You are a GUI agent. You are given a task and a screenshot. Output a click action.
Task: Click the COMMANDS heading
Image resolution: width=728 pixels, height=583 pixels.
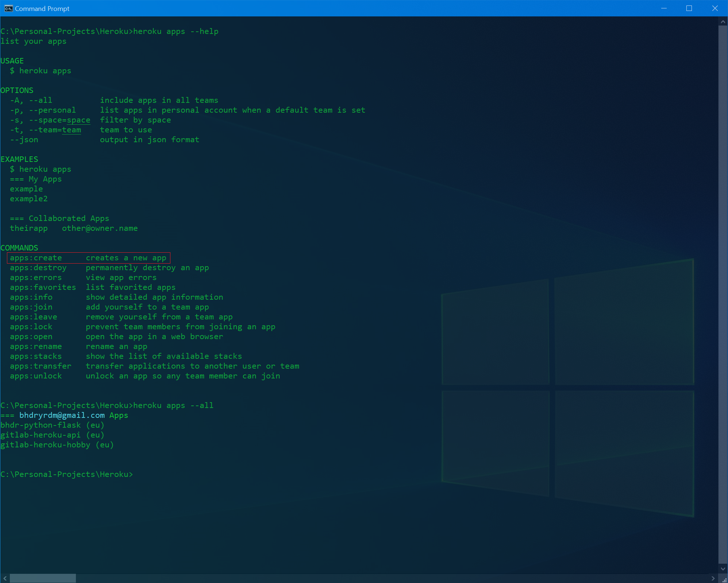[x=19, y=248]
